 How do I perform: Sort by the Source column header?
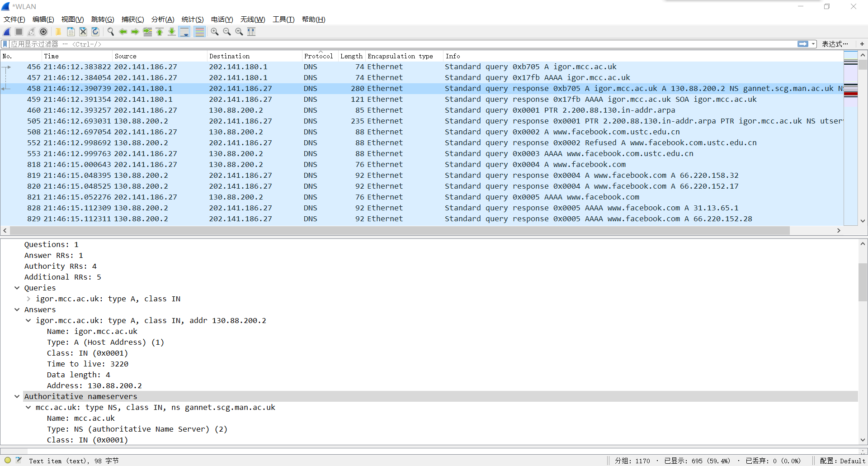tap(160, 56)
